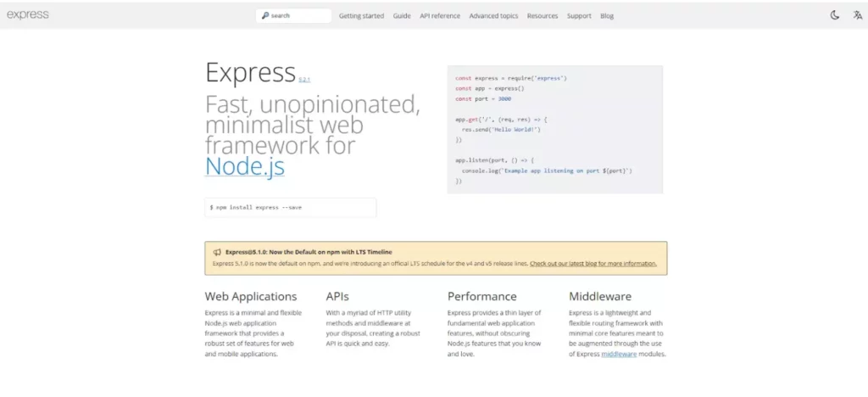Open the middleware link in Middleware section
Image resolution: width=868 pixels, height=397 pixels.
(619, 354)
